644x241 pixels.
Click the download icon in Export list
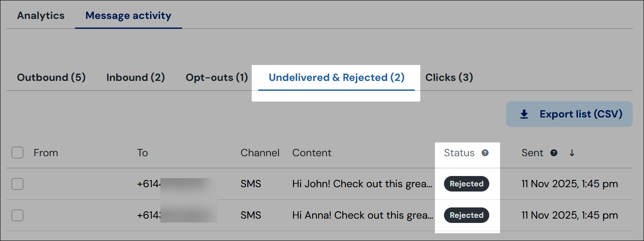click(x=524, y=114)
